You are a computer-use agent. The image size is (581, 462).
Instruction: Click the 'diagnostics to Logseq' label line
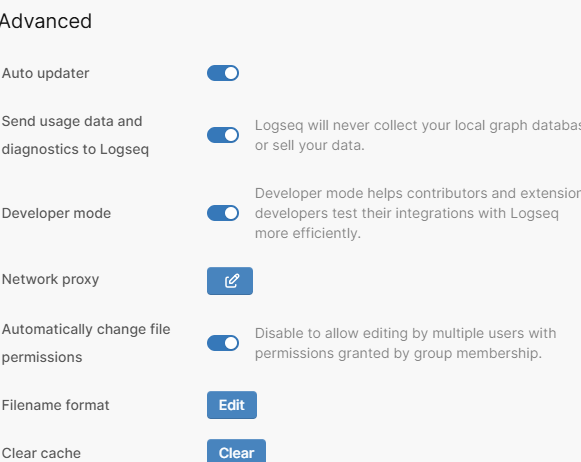pos(75,150)
